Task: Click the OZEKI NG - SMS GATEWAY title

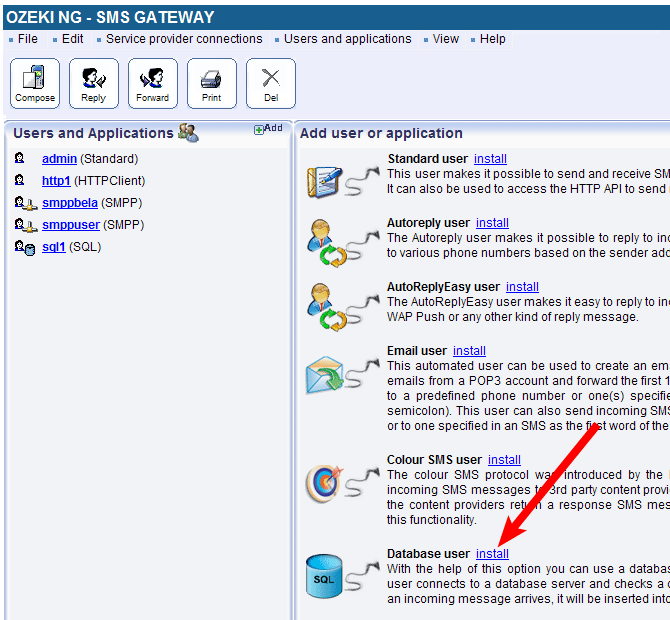Action: tap(110, 18)
